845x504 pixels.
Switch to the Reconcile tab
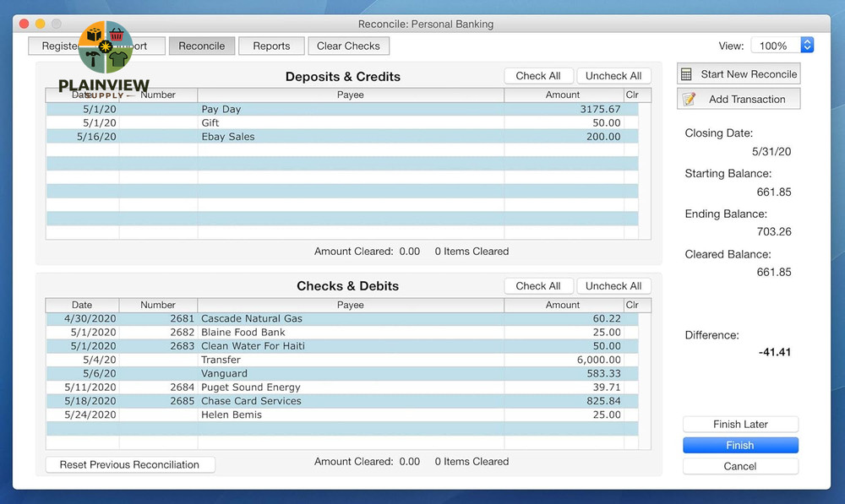(202, 46)
